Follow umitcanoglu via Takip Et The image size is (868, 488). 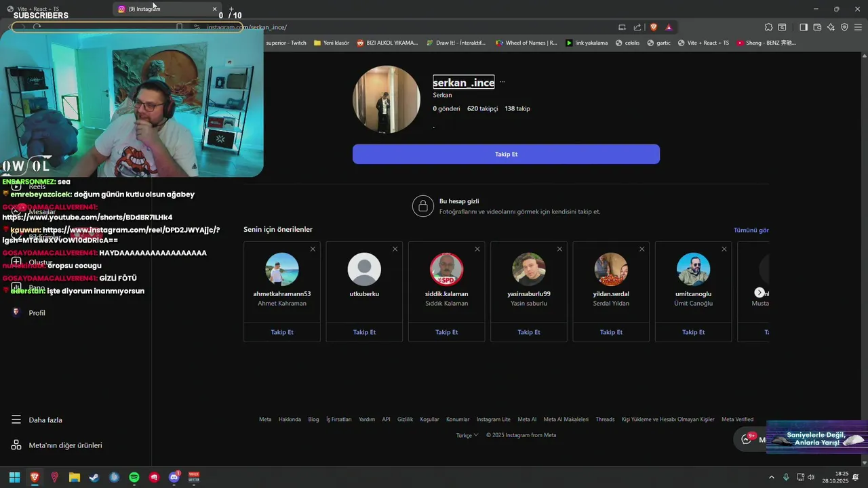[693, 332]
